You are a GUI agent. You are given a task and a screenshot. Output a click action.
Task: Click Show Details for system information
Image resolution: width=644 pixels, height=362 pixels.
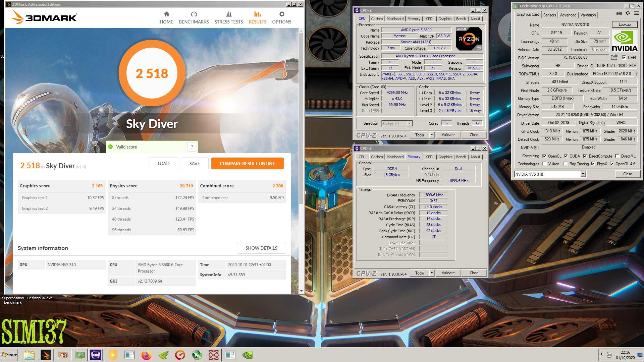pos(261,248)
